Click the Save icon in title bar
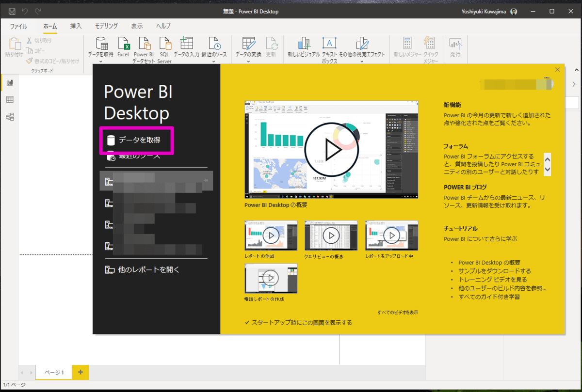This screenshot has height=392, width=582. 12,11
